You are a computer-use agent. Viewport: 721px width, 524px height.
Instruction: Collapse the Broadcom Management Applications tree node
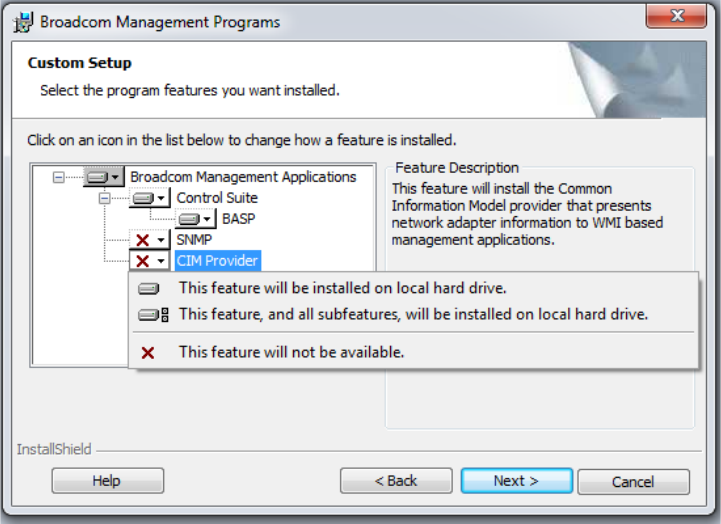(58, 177)
